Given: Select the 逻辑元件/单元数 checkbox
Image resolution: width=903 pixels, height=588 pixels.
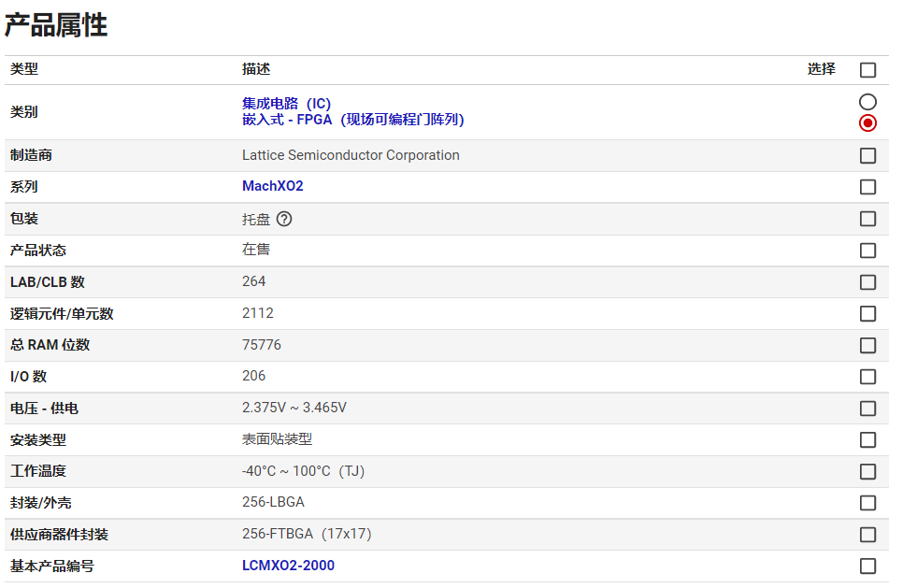Looking at the screenshot, I should click(867, 314).
